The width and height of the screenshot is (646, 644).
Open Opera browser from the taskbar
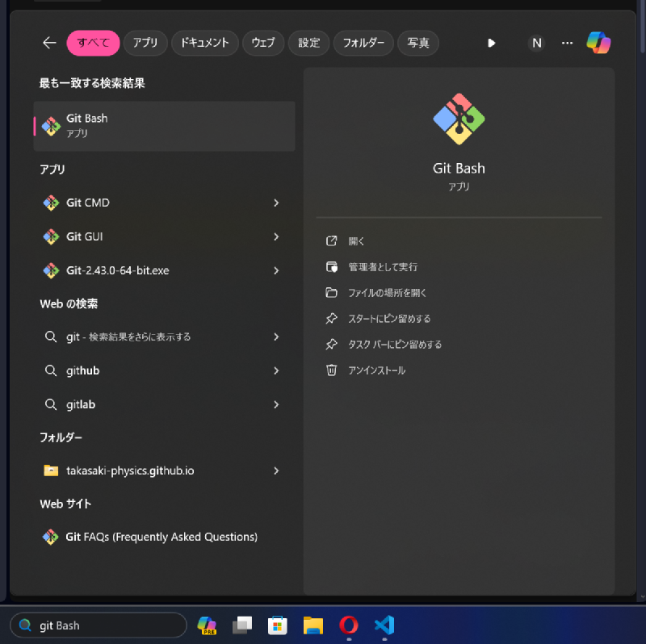click(349, 625)
